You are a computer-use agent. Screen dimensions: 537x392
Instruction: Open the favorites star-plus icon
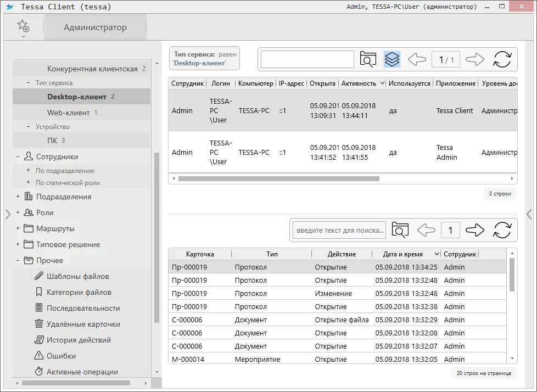point(23,26)
